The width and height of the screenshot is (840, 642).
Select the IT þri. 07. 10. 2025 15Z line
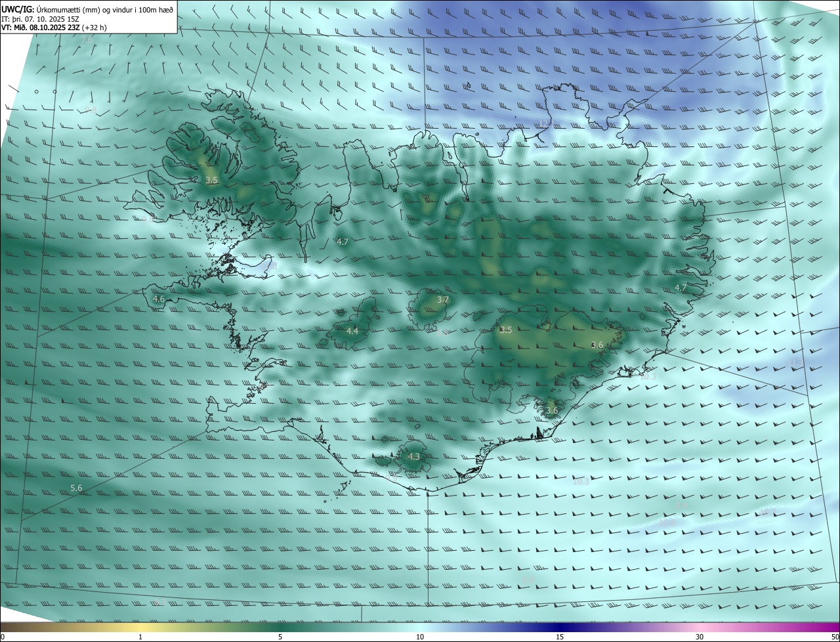(41, 18)
